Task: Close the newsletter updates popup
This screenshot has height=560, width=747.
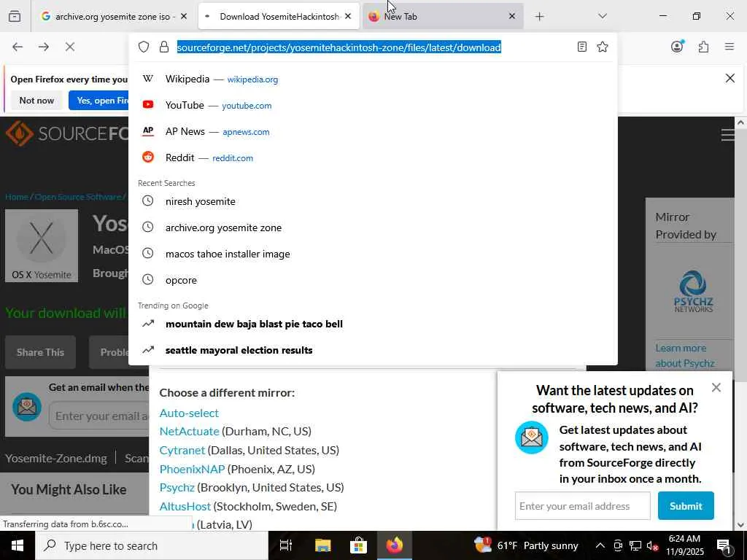Action: tap(716, 388)
